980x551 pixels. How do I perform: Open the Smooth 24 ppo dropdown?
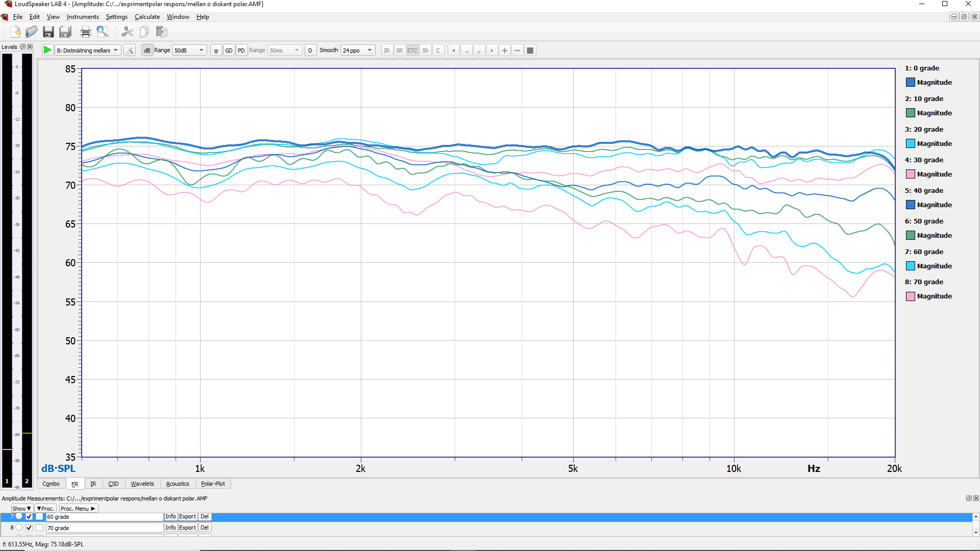click(358, 50)
